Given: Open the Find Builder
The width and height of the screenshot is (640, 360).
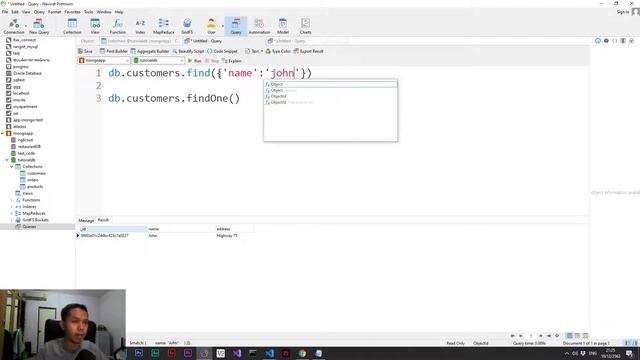Looking at the screenshot, I should click(x=113, y=51).
